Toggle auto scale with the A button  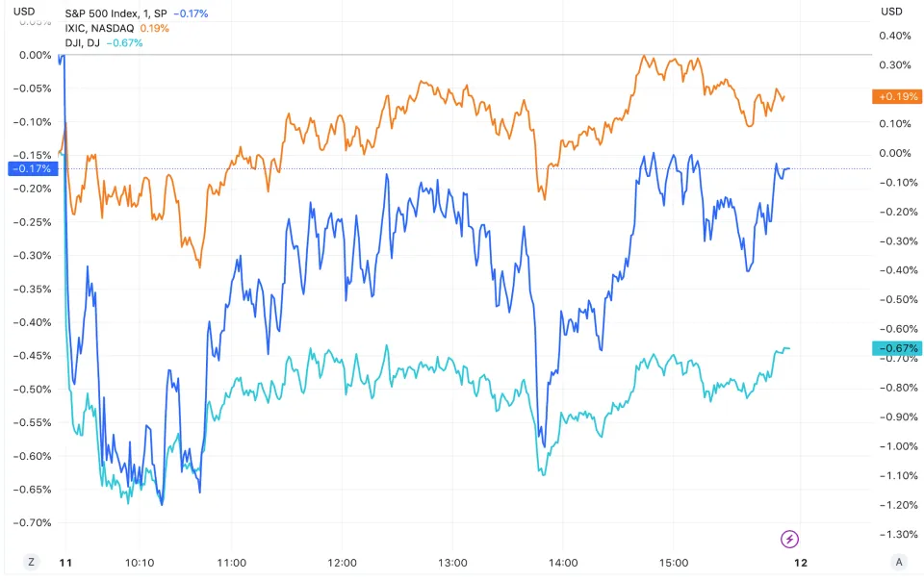[897, 563]
